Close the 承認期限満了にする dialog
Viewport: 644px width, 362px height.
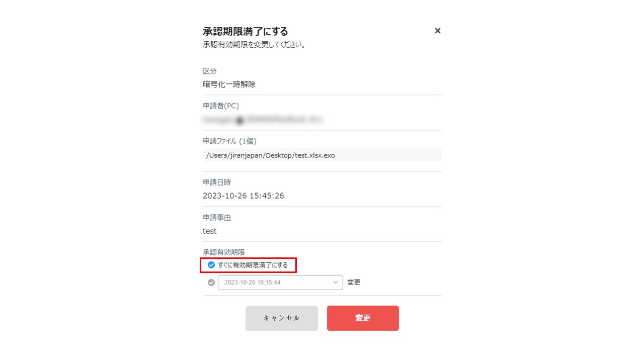tap(437, 31)
